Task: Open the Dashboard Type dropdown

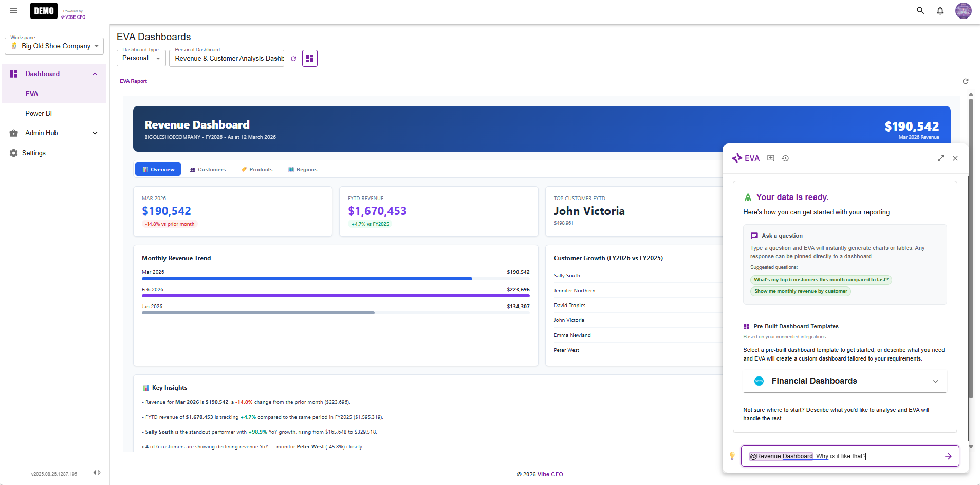Action: point(141,58)
